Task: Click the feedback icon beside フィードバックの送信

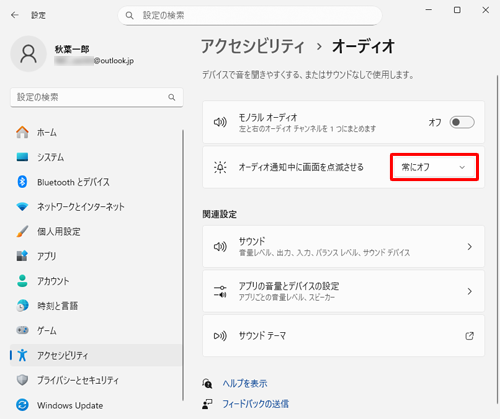Action: click(207, 404)
